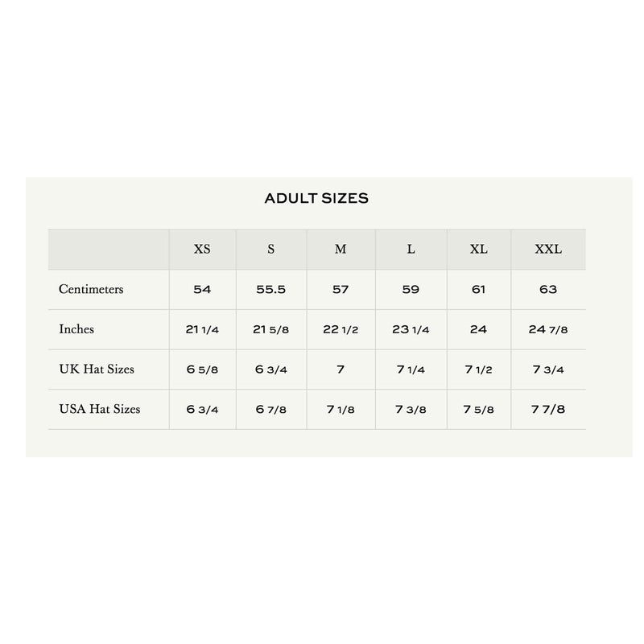This screenshot has width=644, height=644.
Task: Click the 55.5 centimeters cell
Action: coord(270,290)
